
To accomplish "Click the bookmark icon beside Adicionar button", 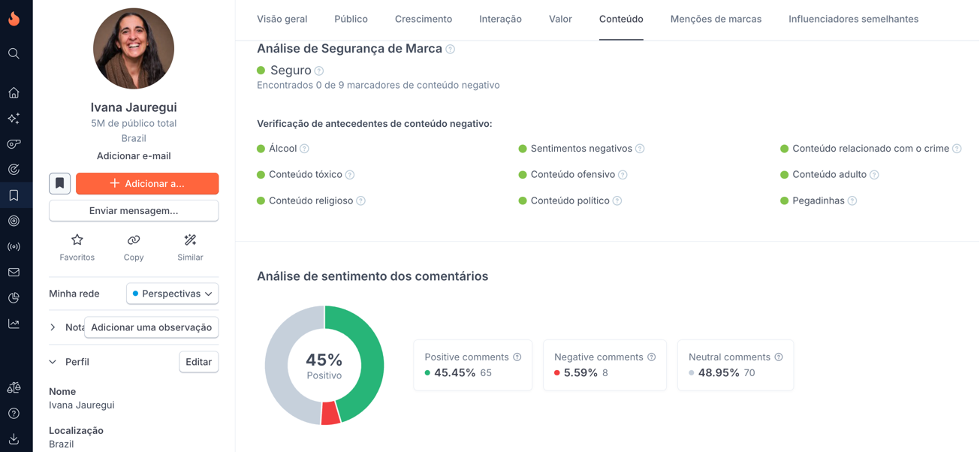I will [60, 183].
